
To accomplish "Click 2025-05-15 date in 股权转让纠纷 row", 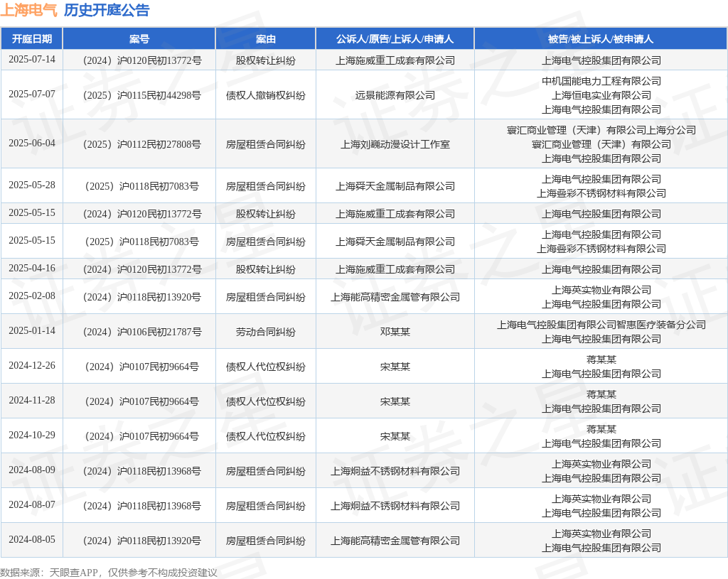I will point(31,213).
